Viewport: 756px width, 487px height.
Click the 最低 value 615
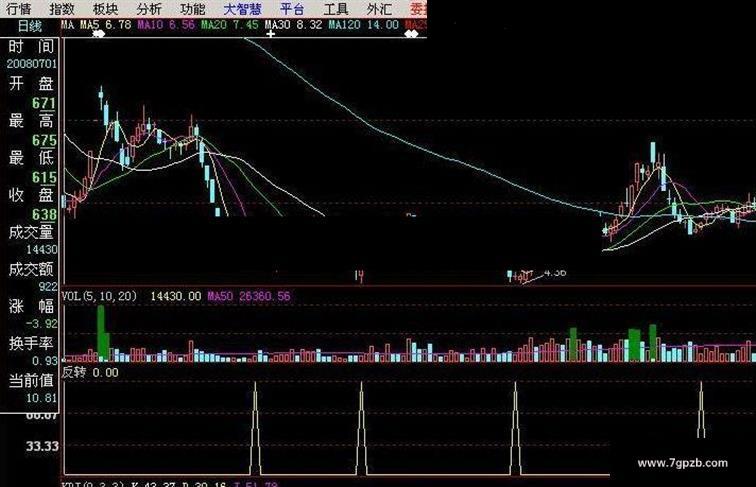coord(44,177)
